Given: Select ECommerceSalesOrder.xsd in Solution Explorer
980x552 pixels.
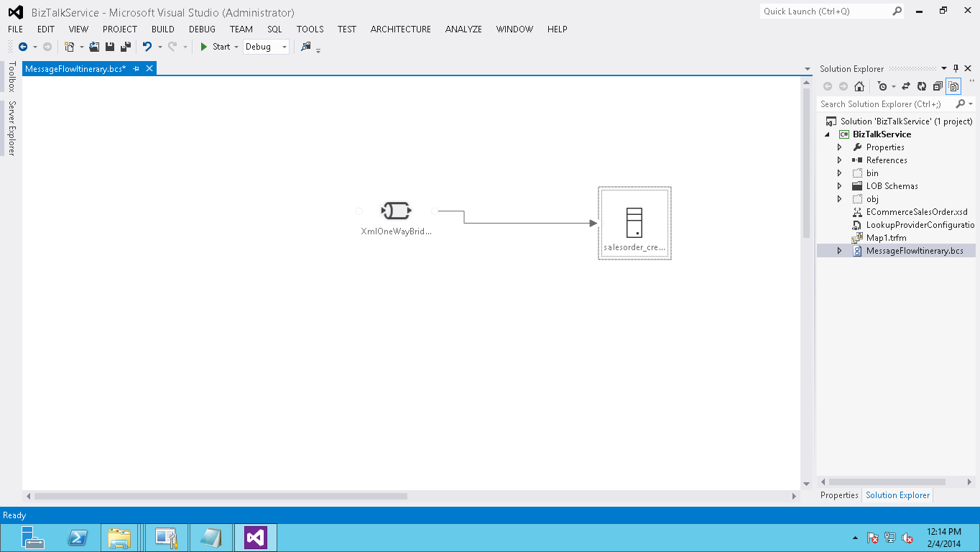Looking at the screenshot, I should [x=917, y=212].
